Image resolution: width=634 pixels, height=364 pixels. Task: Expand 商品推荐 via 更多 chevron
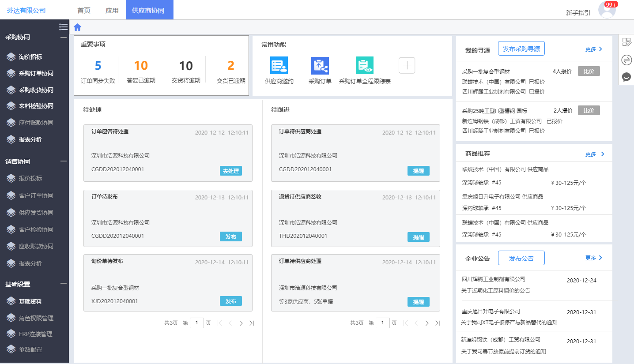[x=603, y=154]
